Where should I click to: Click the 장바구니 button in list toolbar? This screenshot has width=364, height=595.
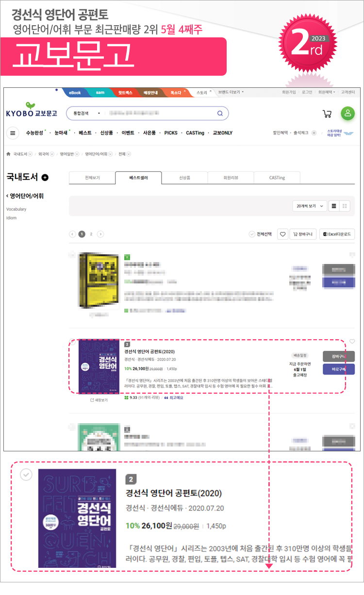coord(303,234)
